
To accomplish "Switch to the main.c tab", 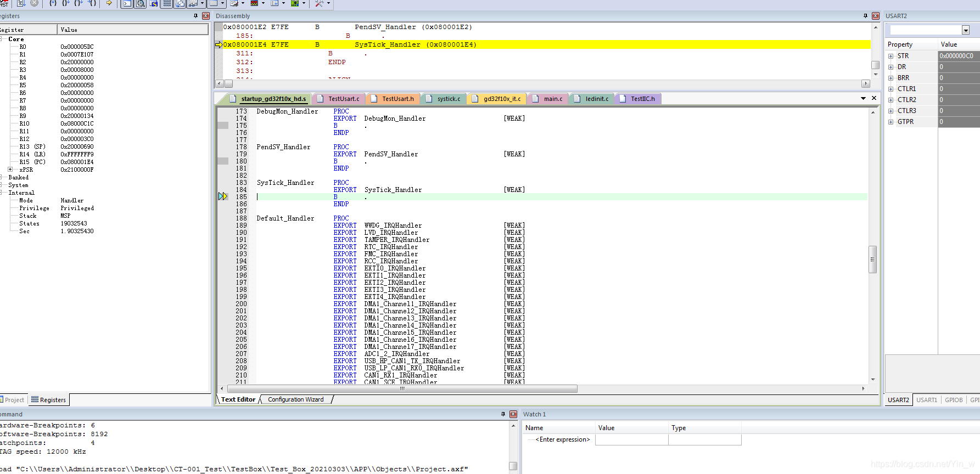I will coord(548,99).
